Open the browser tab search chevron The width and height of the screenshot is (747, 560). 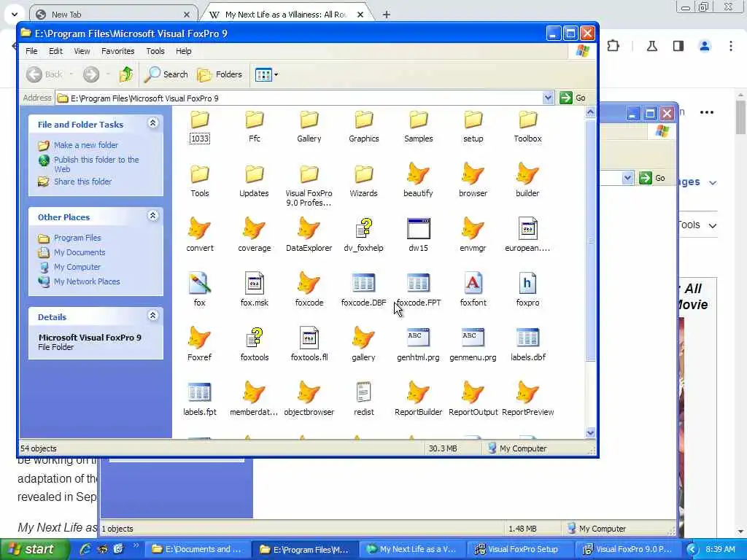point(15,15)
